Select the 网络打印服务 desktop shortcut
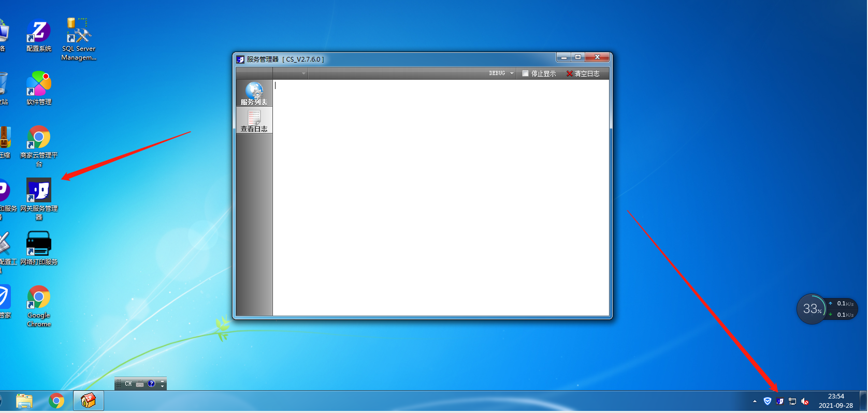 39,248
